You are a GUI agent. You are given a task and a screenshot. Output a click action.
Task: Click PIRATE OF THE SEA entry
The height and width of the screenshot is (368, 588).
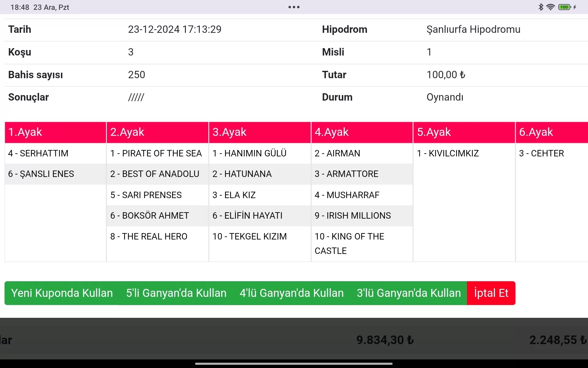[156, 153]
